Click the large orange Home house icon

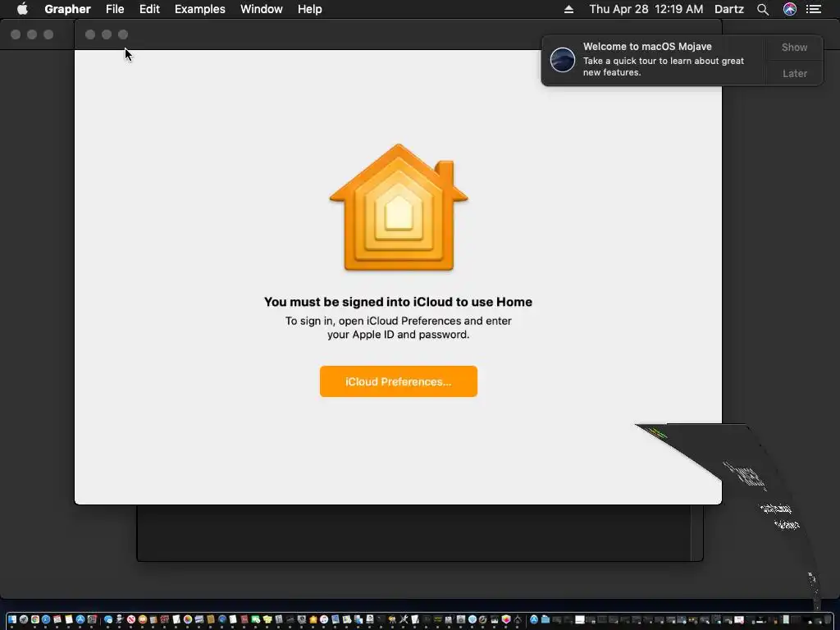[x=399, y=208]
